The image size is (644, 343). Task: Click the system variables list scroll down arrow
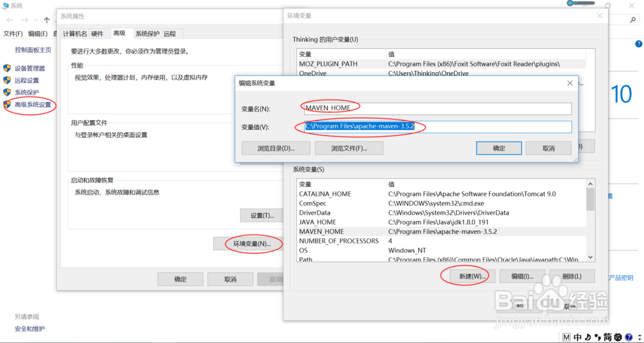coord(591,257)
